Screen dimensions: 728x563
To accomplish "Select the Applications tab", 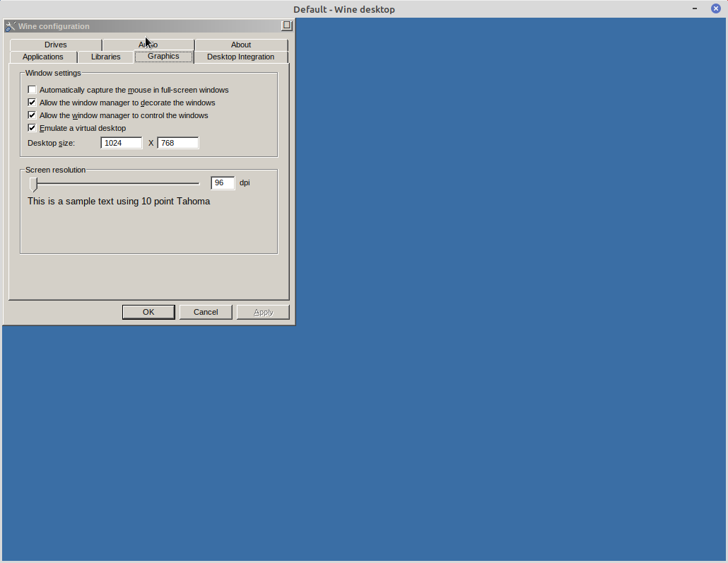I will coord(43,57).
